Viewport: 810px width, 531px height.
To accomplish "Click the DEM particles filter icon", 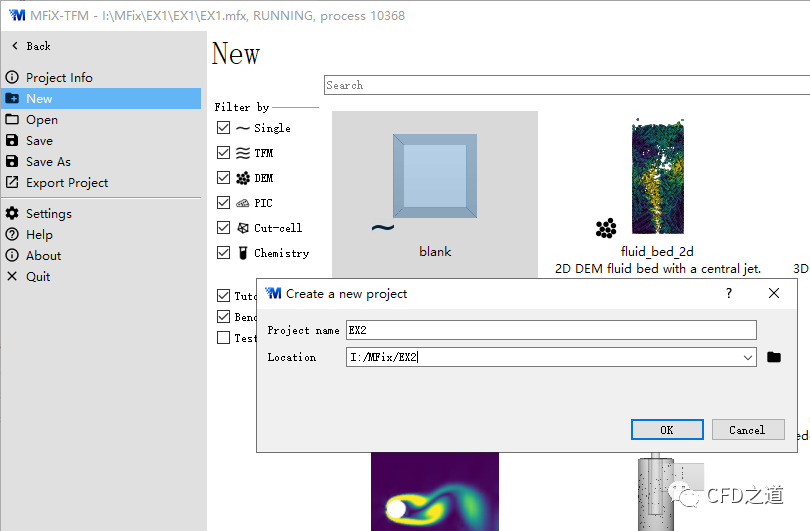I will tap(243, 178).
